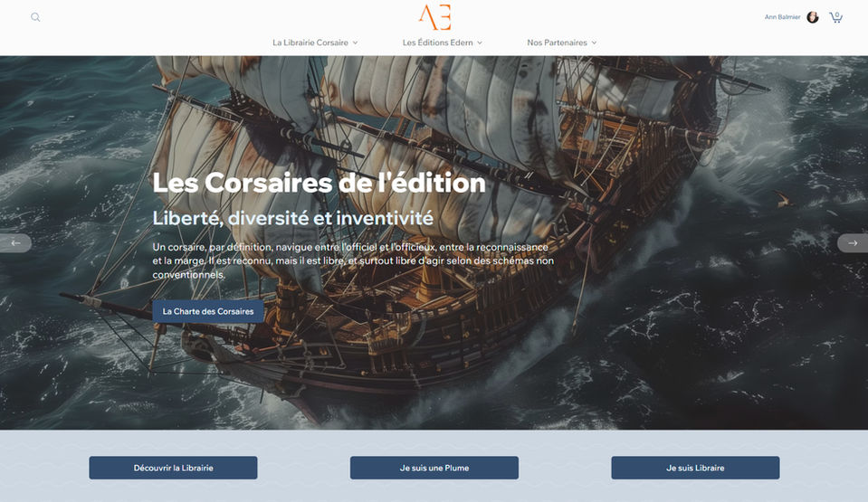This screenshot has width=868, height=502.
Task: Click the Les Corsaires de l'édition heading
Action: pos(319,183)
